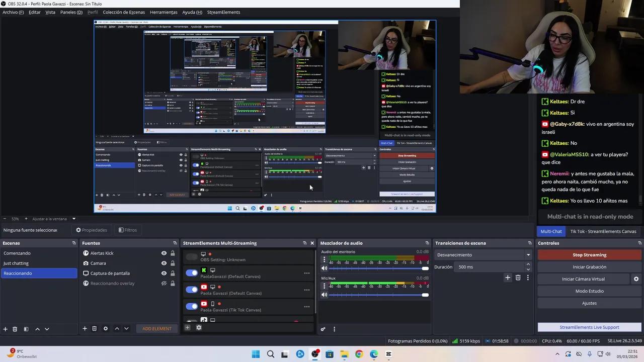Click Iniciar Grabación button

pyautogui.click(x=589, y=267)
